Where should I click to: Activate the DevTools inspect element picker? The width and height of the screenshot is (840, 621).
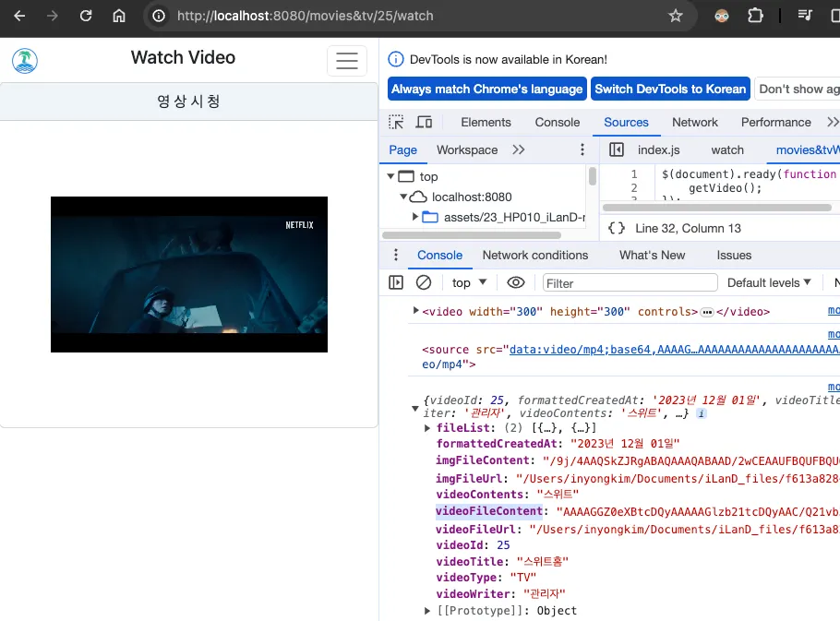click(396, 122)
